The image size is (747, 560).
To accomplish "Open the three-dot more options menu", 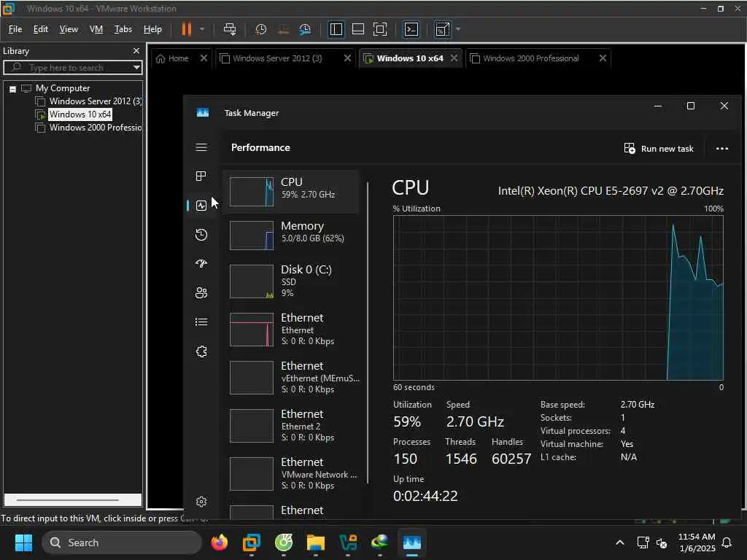I will click(x=721, y=149).
